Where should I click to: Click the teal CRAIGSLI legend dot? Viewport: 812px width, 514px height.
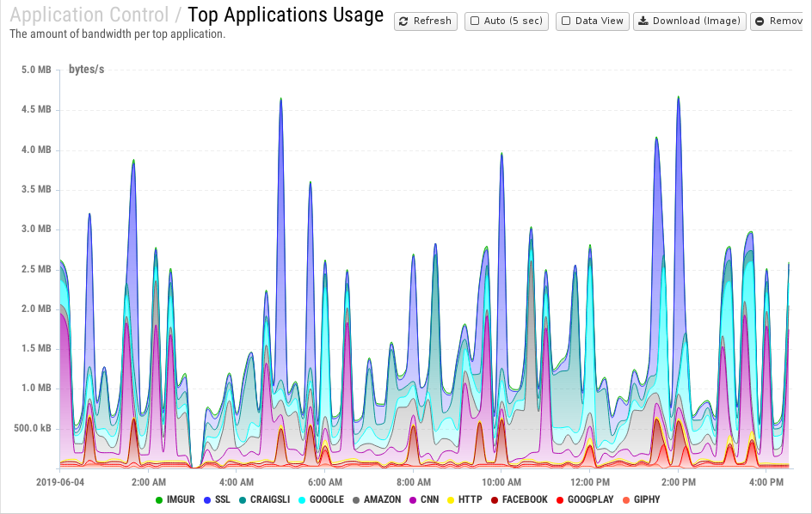click(x=243, y=499)
